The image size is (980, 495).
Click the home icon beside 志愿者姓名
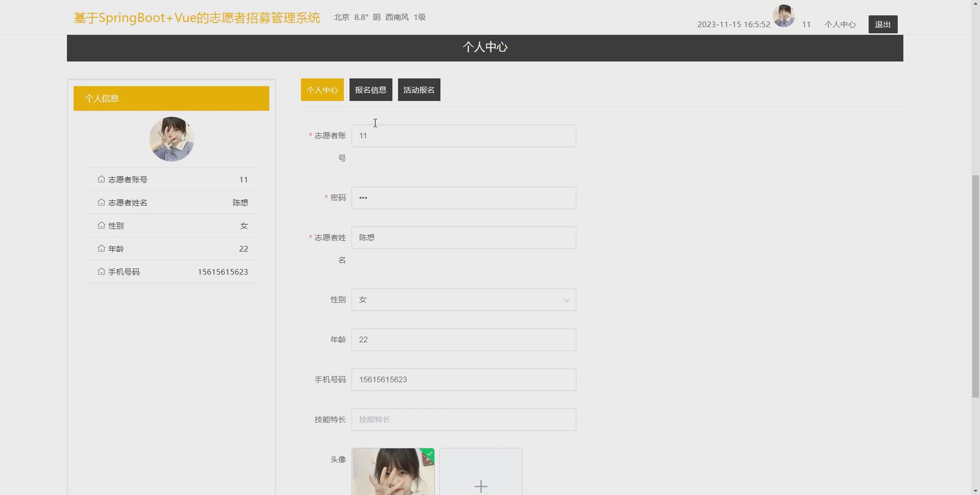click(101, 202)
